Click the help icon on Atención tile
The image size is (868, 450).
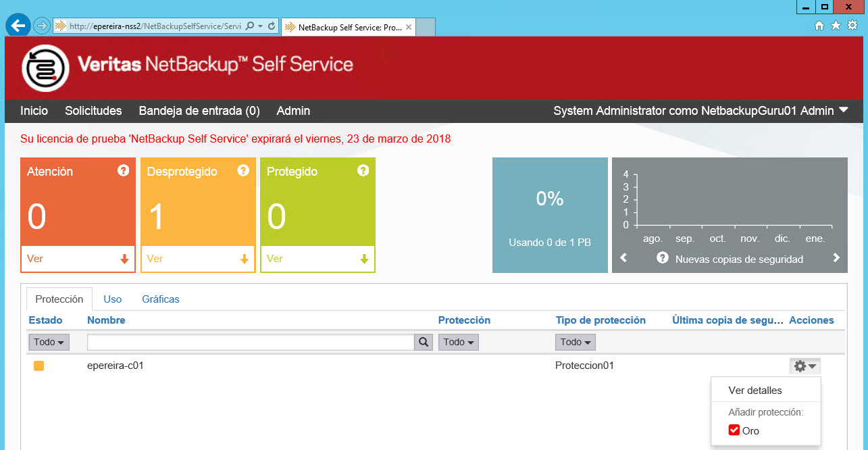[x=123, y=170]
